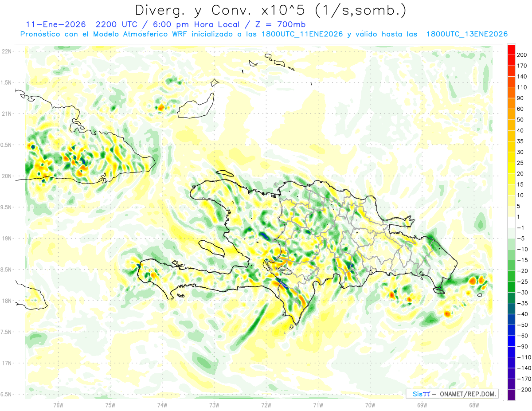Click the '69W' longitude label
The image size is (532, 411).
422,404
